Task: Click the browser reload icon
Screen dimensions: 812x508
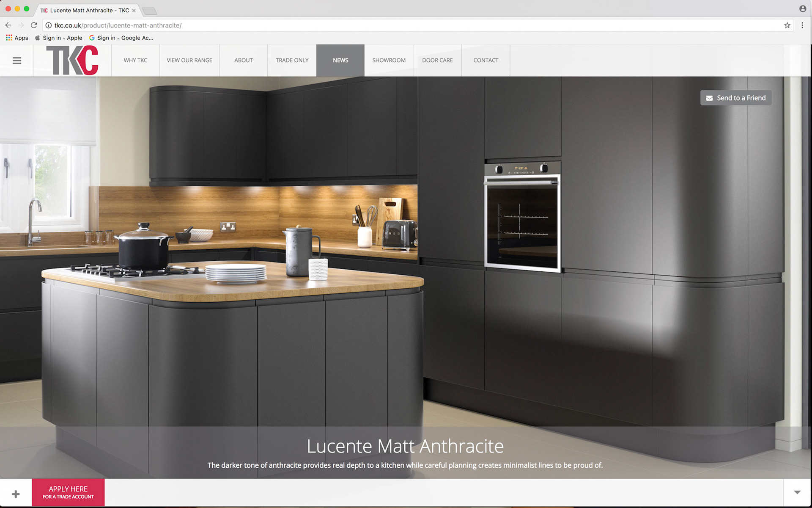Action: pyautogui.click(x=34, y=25)
